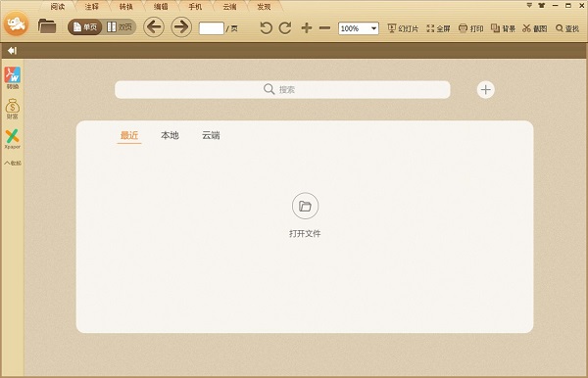588x378 pixels.
Task: Click the 财富 money bag sidebar icon
Action: pyautogui.click(x=13, y=109)
